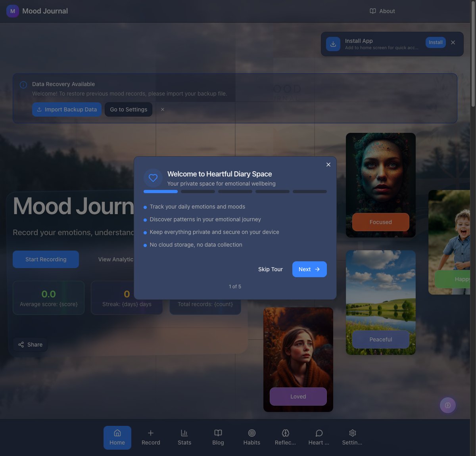Open the Blog section with book icon
Viewport: 476px width, 456px height.
pos(218,437)
